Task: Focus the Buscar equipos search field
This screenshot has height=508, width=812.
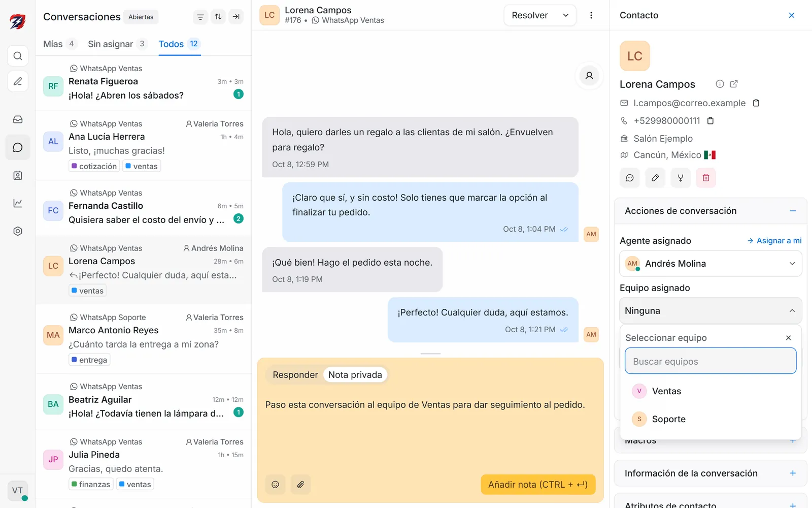Action: tap(710, 361)
